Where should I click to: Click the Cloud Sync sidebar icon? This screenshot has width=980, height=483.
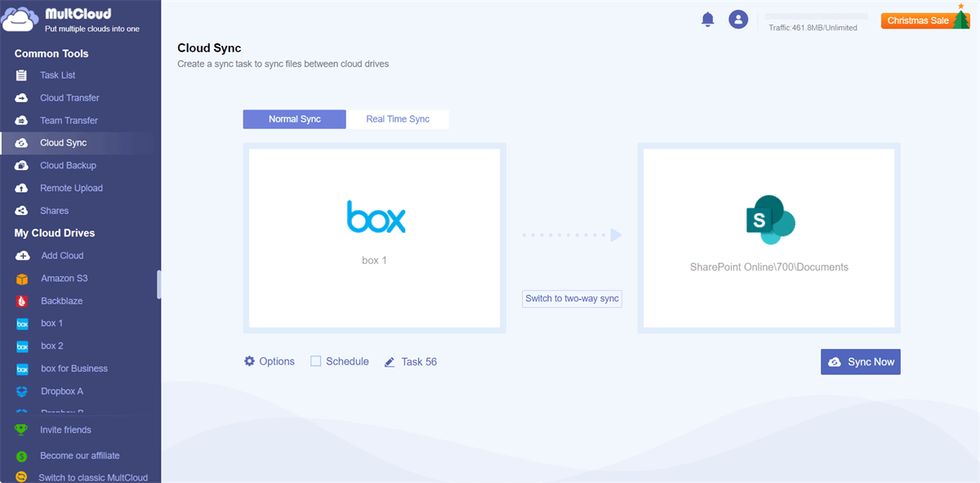pyautogui.click(x=22, y=143)
